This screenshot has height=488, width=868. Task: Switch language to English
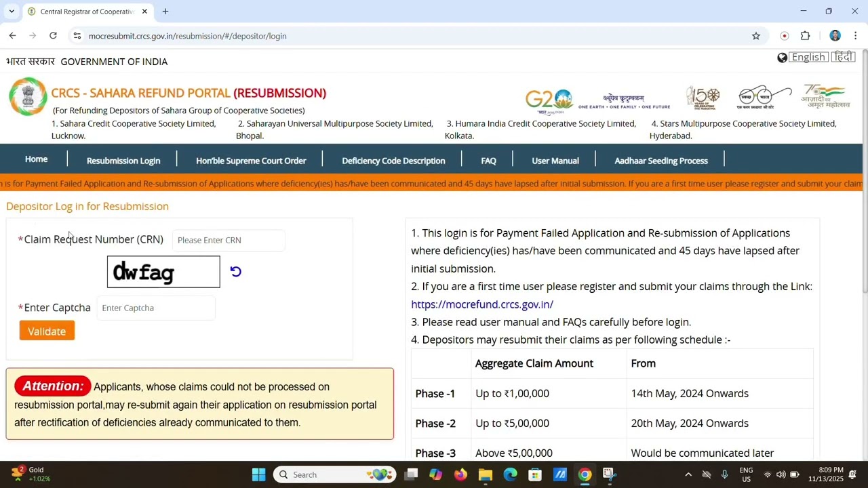point(808,57)
